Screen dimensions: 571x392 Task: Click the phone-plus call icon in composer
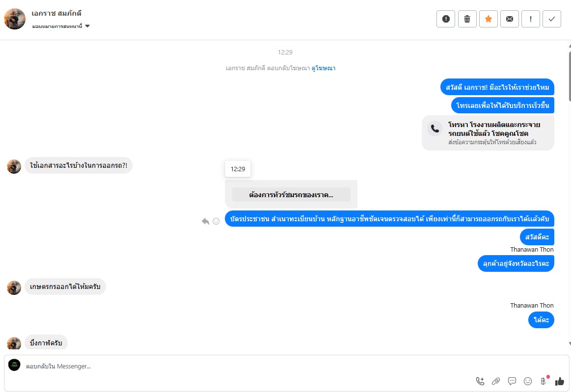480,381
